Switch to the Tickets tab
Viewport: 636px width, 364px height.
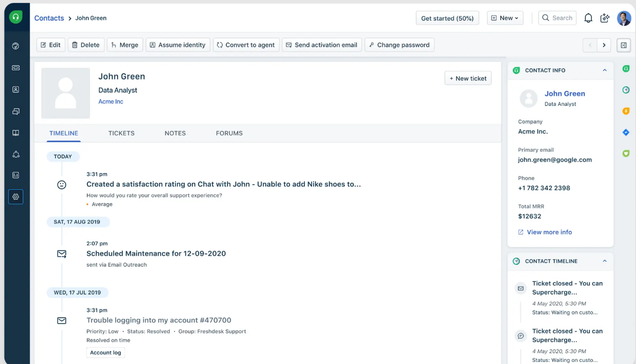(121, 133)
